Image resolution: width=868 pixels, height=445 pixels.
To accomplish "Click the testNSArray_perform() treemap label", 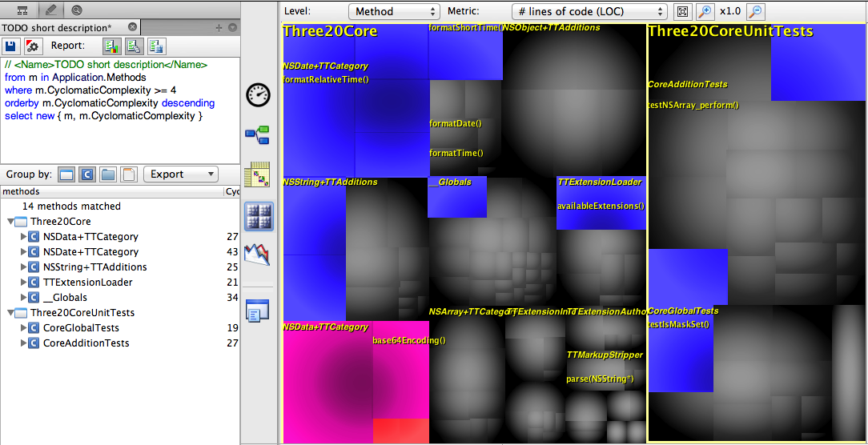I will click(693, 105).
